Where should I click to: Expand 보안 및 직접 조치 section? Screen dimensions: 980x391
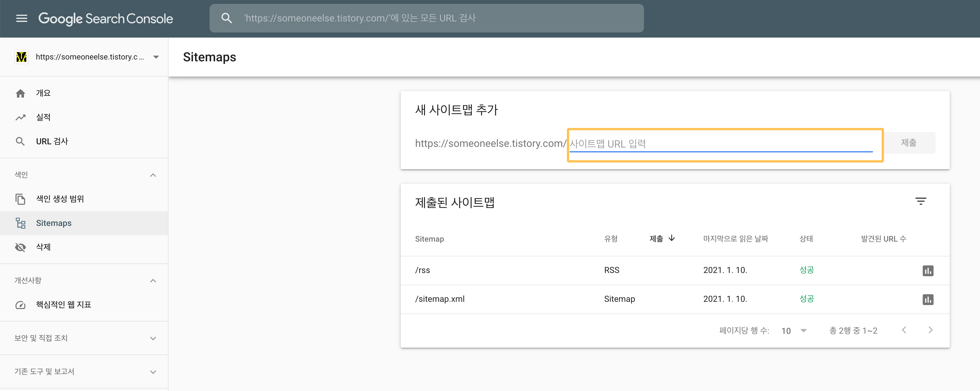coord(153,338)
